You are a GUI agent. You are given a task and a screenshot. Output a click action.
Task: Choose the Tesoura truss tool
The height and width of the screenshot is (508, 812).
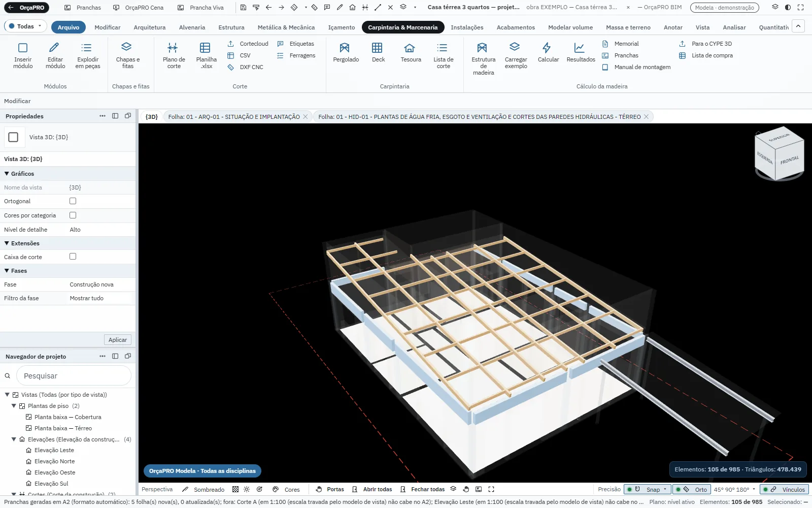point(410,52)
